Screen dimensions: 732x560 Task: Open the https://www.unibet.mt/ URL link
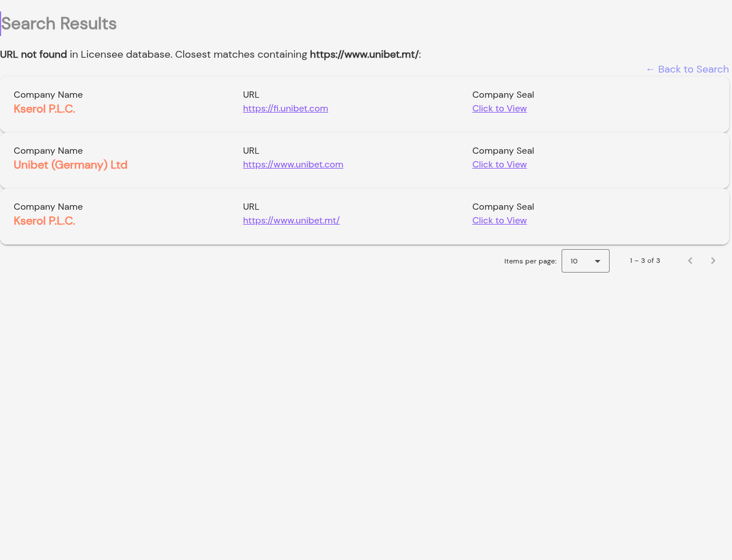point(291,221)
